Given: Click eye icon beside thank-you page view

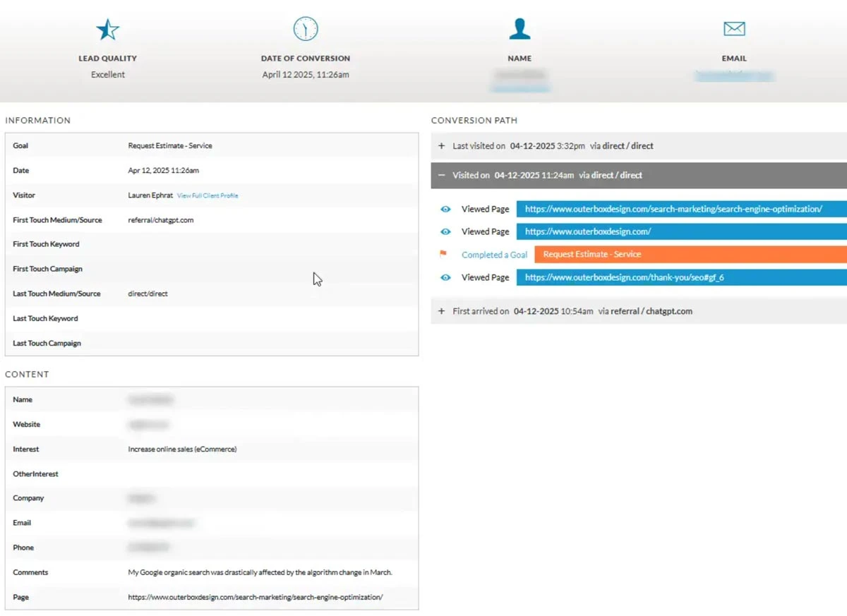Looking at the screenshot, I should click(445, 278).
